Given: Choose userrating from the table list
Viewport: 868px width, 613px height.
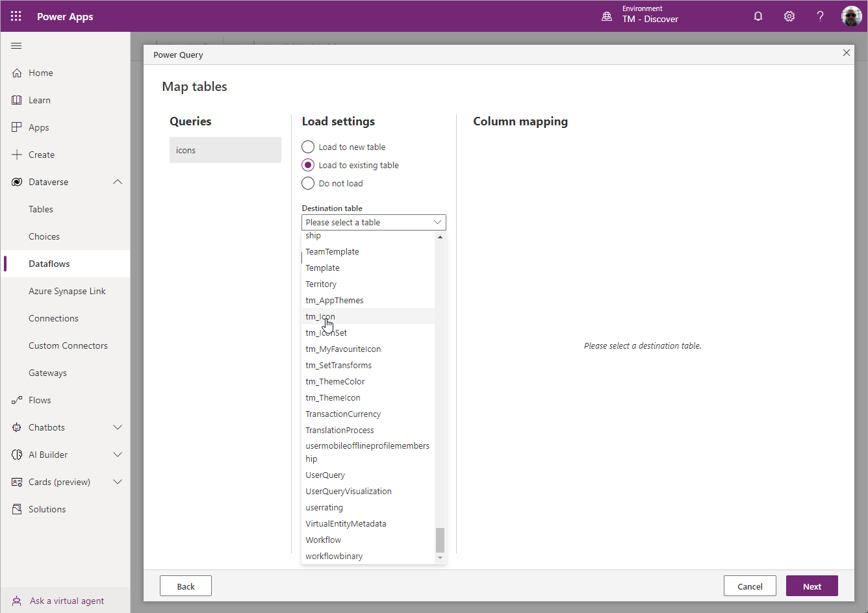Looking at the screenshot, I should pyautogui.click(x=368, y=507).
